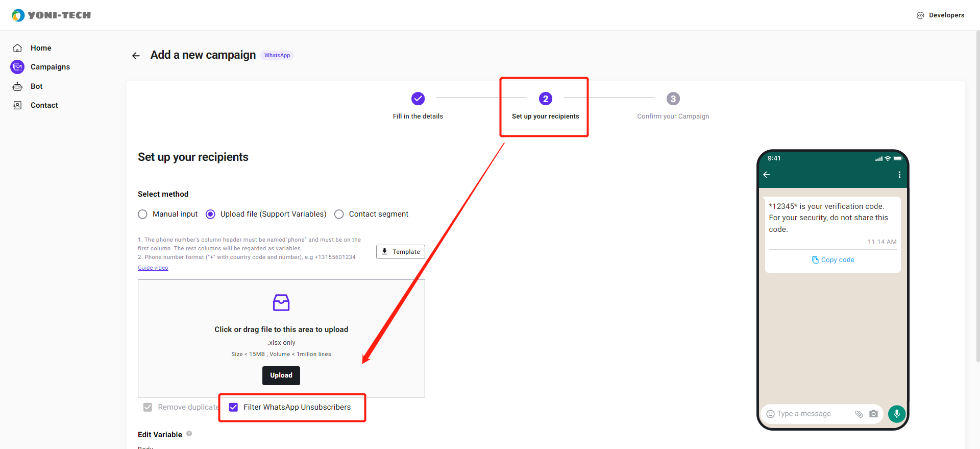Click the inbox upload area icon
980x449 pixels.
pos(281,302)
